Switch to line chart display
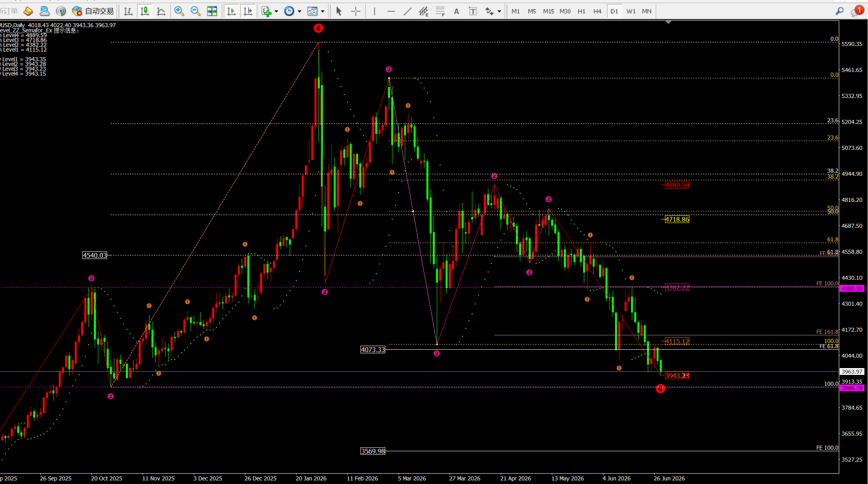868x484 pixels. (x=161, y=11)
